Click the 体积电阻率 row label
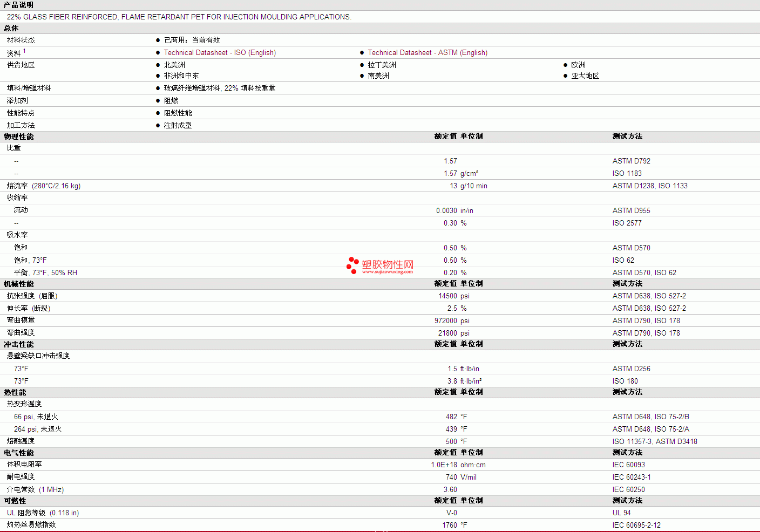This screenshot has width=760, height=532. 24,464
